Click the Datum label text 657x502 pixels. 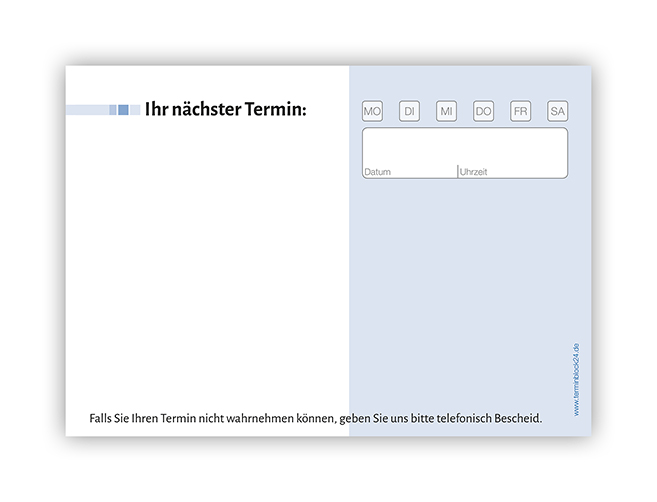click(378, 172)
